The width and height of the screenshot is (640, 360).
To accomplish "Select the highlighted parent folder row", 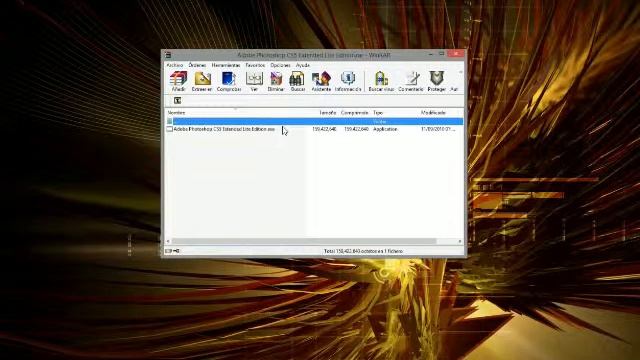I will click(314, 121).
